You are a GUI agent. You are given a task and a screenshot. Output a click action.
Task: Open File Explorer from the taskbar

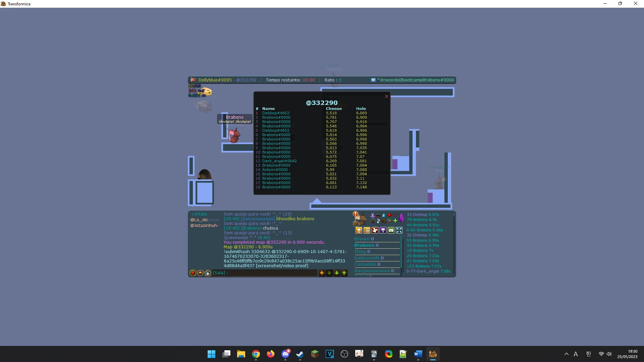[x=241, y=354]
